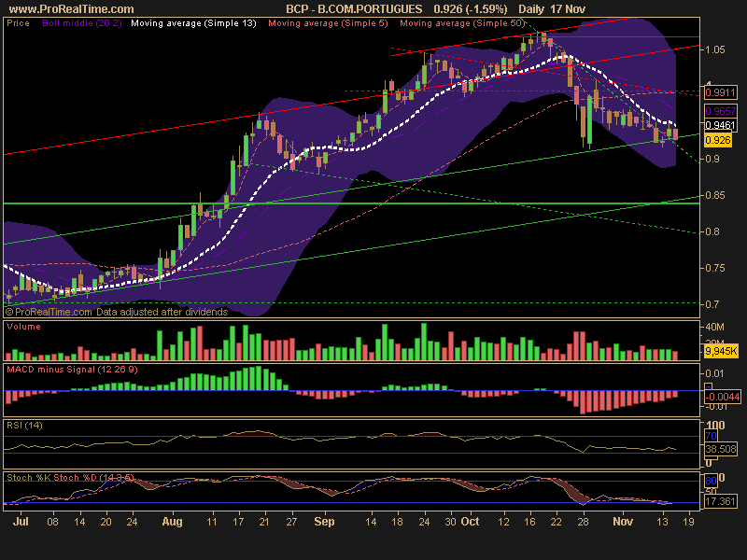Click the 0.75 price axis label
Viewport: 747px width, 560px height.
(x=715, y=268)
